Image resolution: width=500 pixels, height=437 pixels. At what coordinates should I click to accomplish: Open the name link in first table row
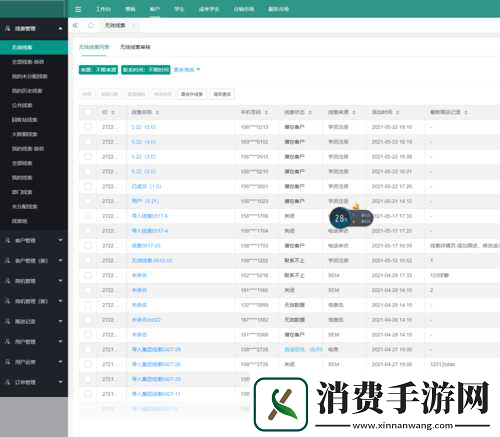click(144, 127)
